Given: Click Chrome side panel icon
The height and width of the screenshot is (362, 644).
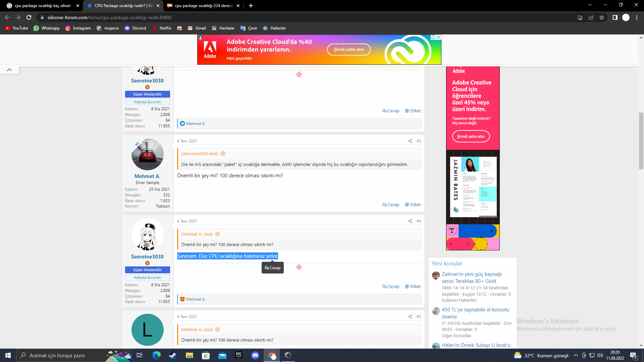Looking at the screenshot, I should click(x=615, y=17).
